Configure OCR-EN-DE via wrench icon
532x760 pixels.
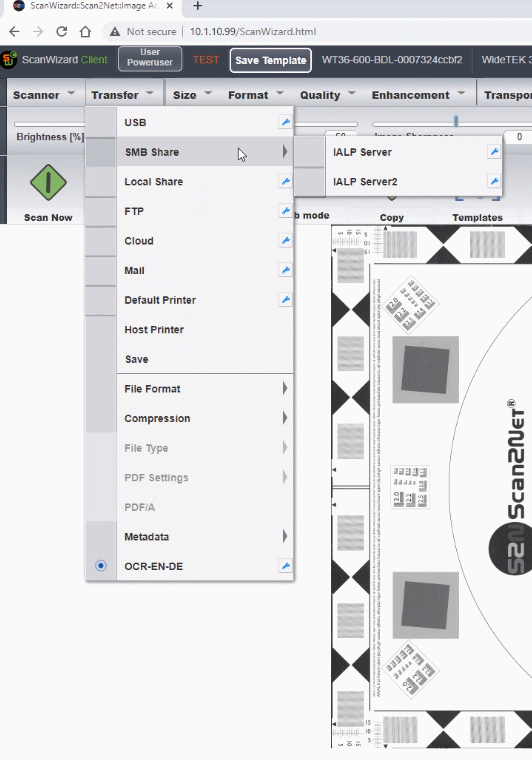tap(285, 566)
